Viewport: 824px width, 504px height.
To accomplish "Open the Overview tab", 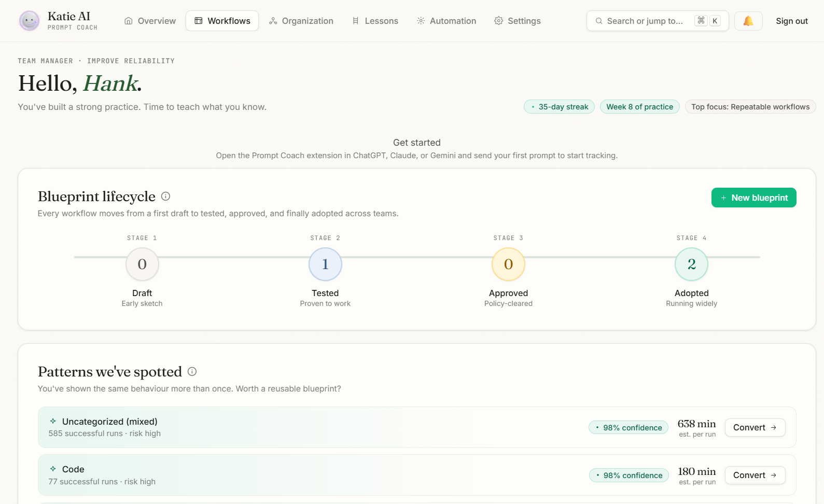I will click(150, 21).
